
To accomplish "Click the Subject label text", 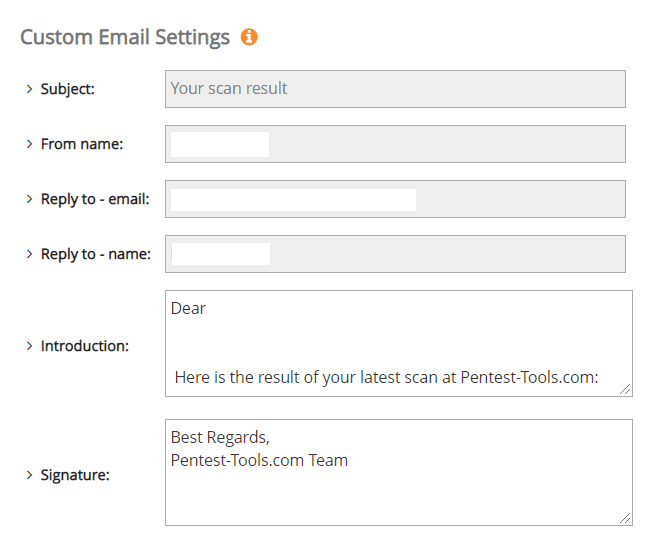I will tap(68, 89).
